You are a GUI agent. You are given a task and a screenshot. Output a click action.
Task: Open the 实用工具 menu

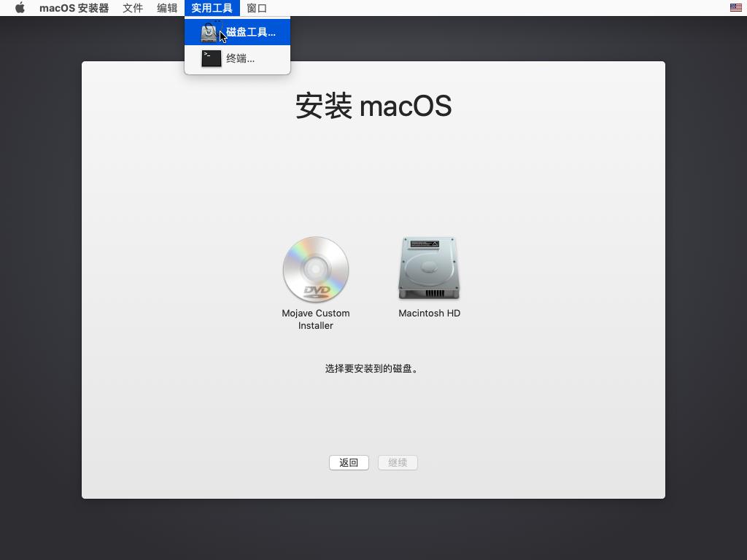(x=212, y=8)
